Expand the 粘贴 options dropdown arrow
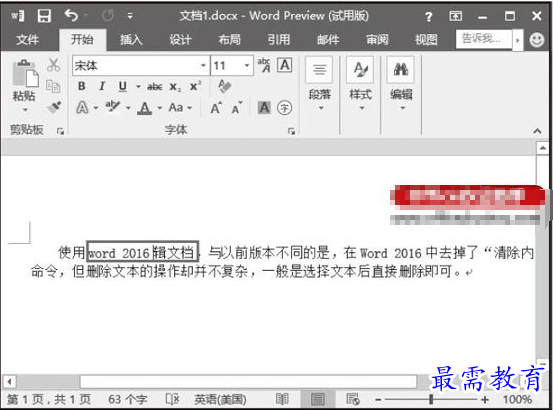The width and height of the screenshot is (553, 410). (x=25, y=110)
